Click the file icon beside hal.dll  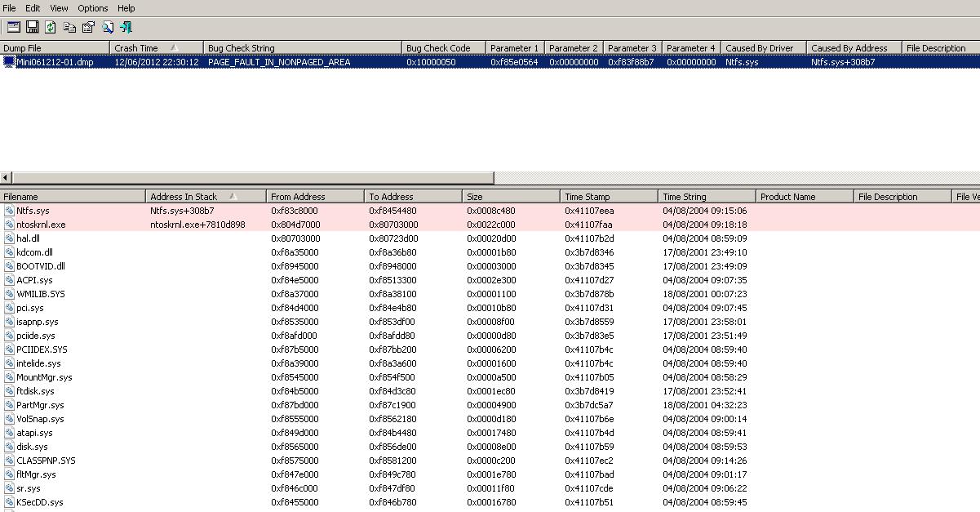9,238
